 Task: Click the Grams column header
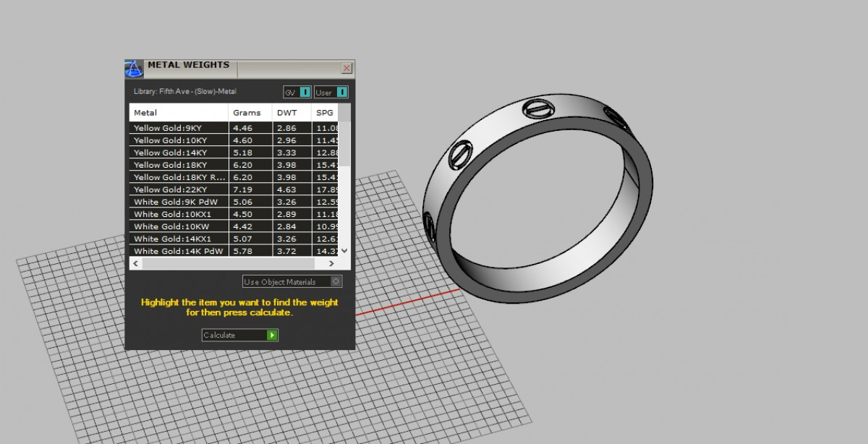pos(250,113)
